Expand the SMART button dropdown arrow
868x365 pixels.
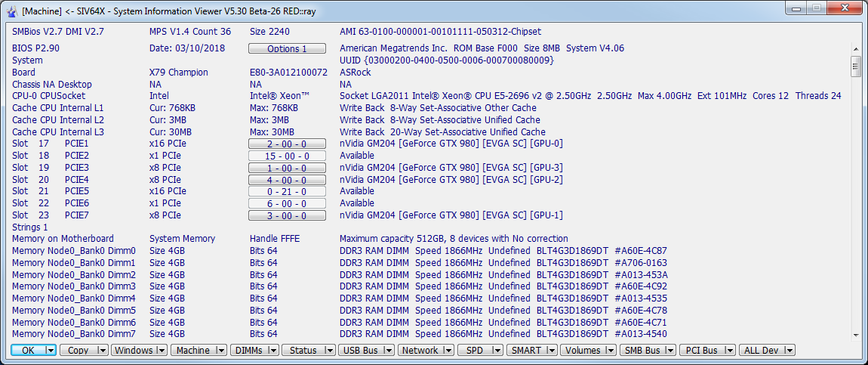(553, 350)
